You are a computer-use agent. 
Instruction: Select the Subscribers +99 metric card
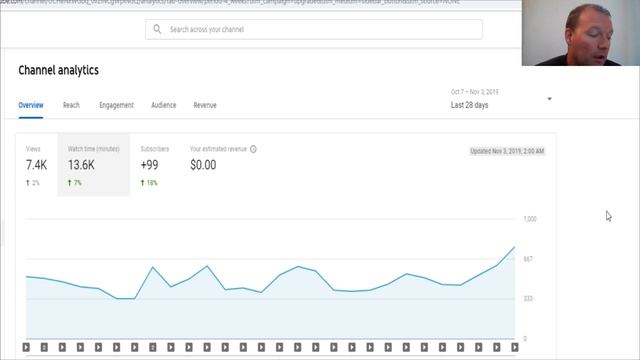[x=155, y=165]
